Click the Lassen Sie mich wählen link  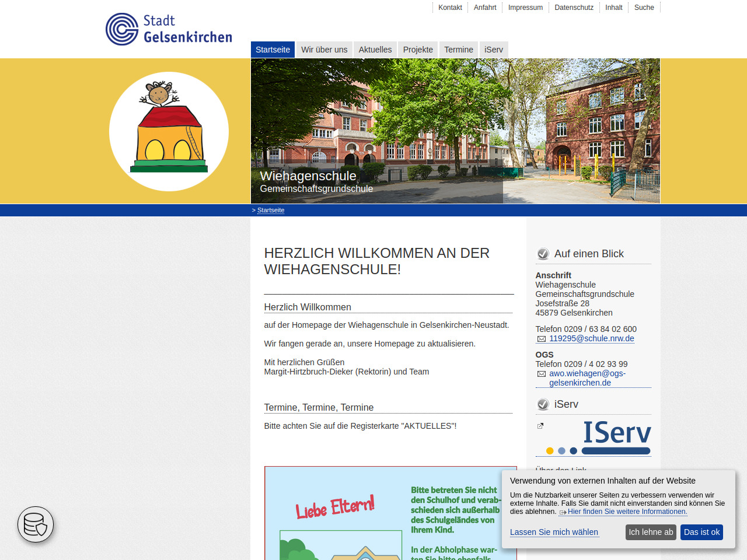click(x=554, y=532)
